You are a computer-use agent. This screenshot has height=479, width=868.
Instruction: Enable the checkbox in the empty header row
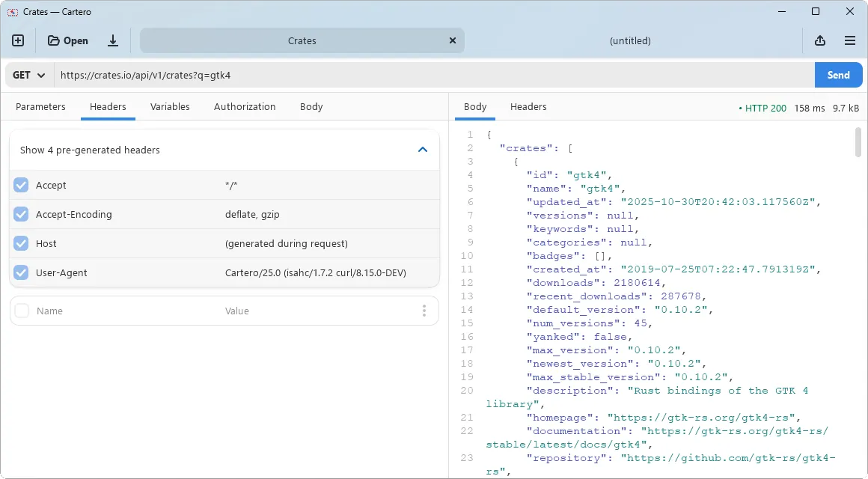(21, 310)
